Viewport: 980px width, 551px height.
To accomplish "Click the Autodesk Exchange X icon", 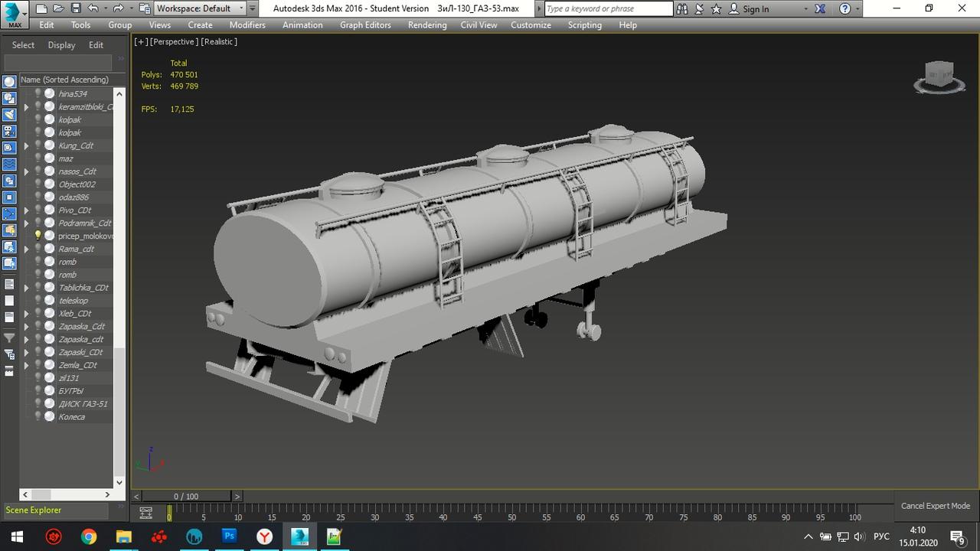I will coord(820,8).
